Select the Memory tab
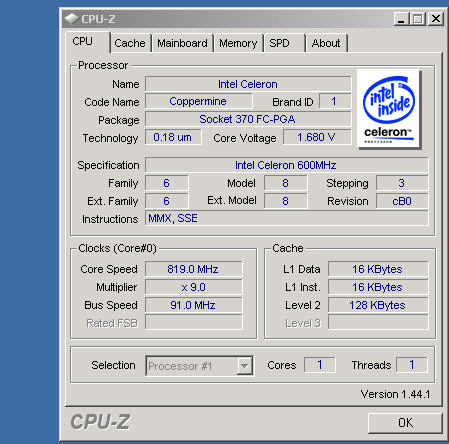Viewport: 449px width, 444px height. click(x=238, y=43)
